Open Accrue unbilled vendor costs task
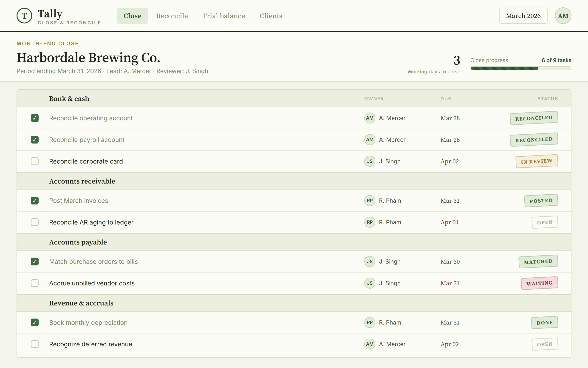 tap(92, 283)
